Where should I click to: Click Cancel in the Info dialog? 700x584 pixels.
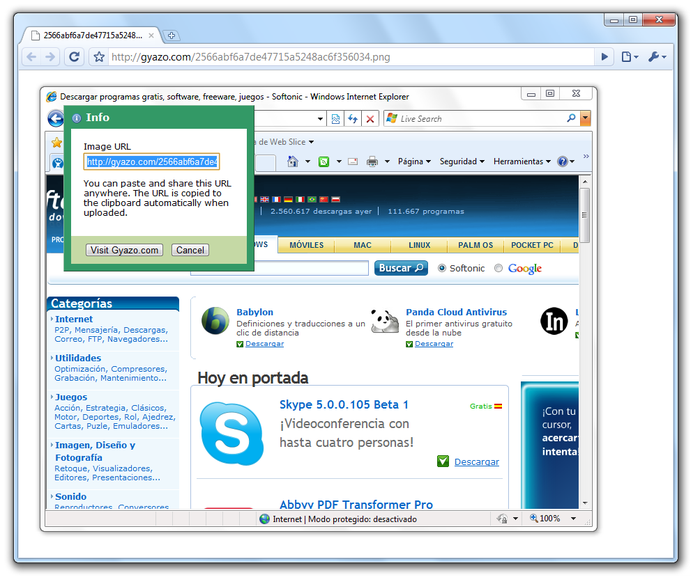click(x=190, y=250)
